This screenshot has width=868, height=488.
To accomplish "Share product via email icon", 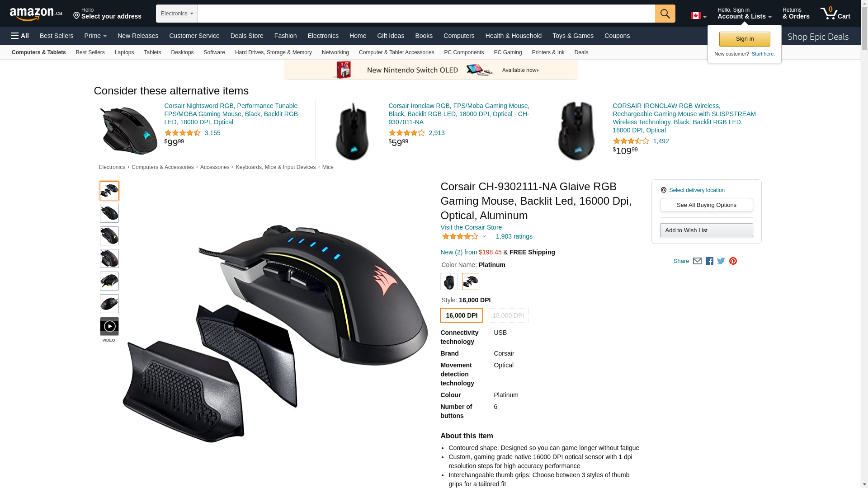I will (697, 261).
